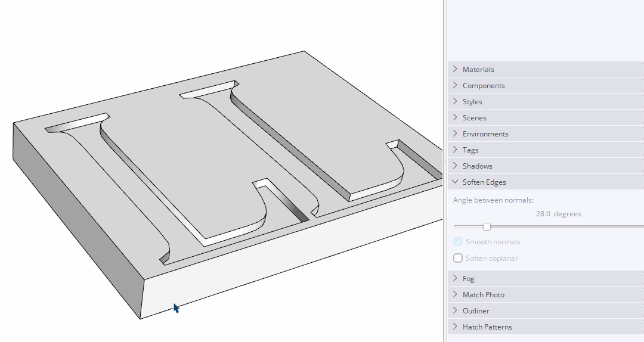Expand the Shadows panel
The height and width of the screenshot is (342, 644).
tap(546, 166)
